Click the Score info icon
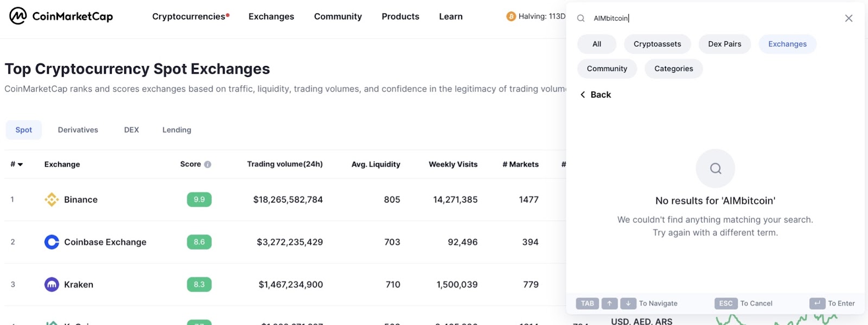 pyautogui.click(x=208, y=164)
